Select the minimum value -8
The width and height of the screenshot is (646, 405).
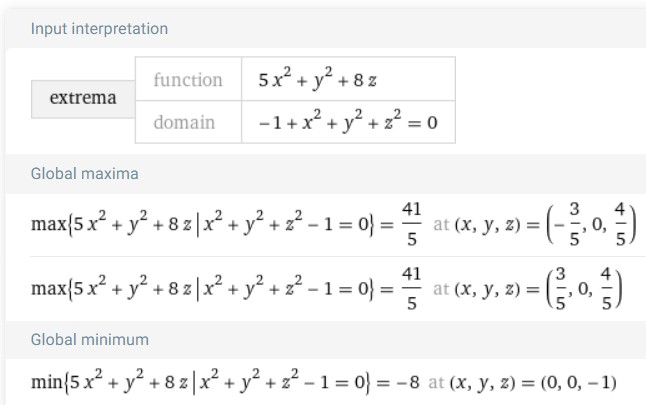coord(408,383)
